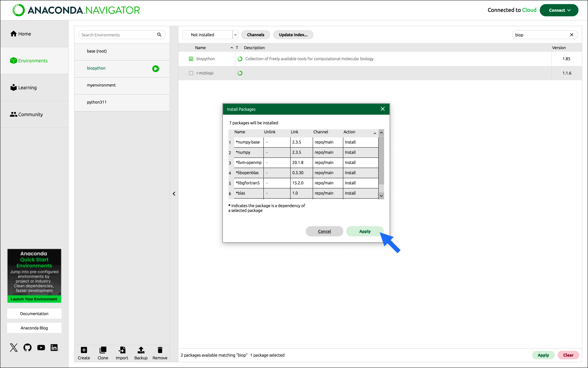Expand the Connect dropdown button
Image resolution: width=588 pixels, height=368 pixels.
click(x=559, y=10)
